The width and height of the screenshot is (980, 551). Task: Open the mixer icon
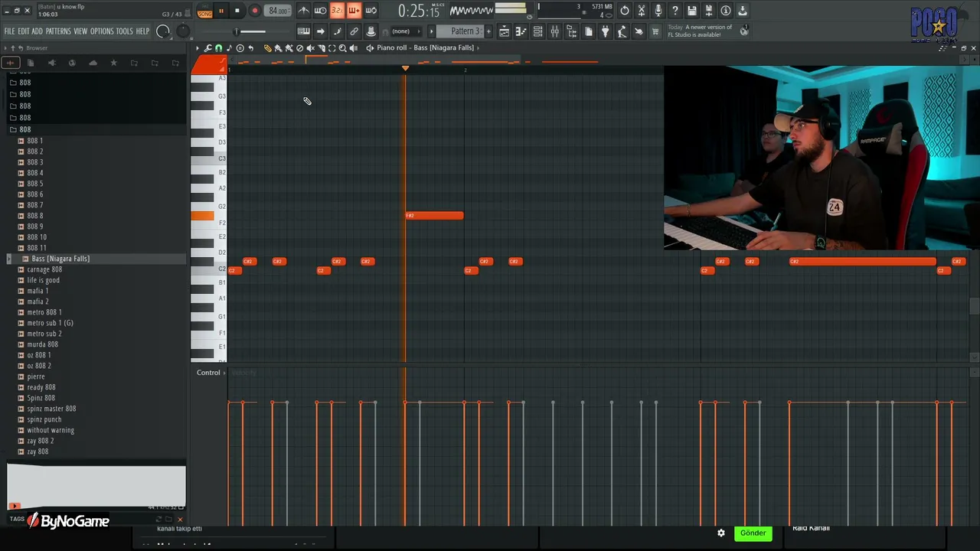click(555, 31)
